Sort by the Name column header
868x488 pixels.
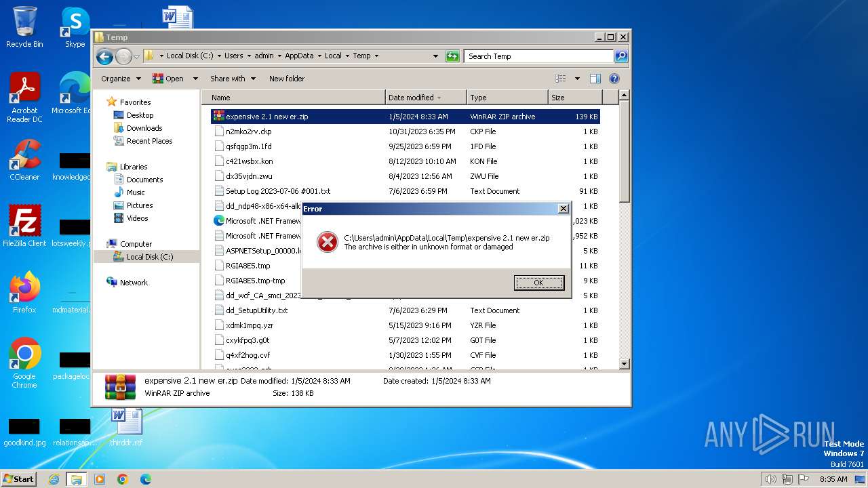(294, 98)
